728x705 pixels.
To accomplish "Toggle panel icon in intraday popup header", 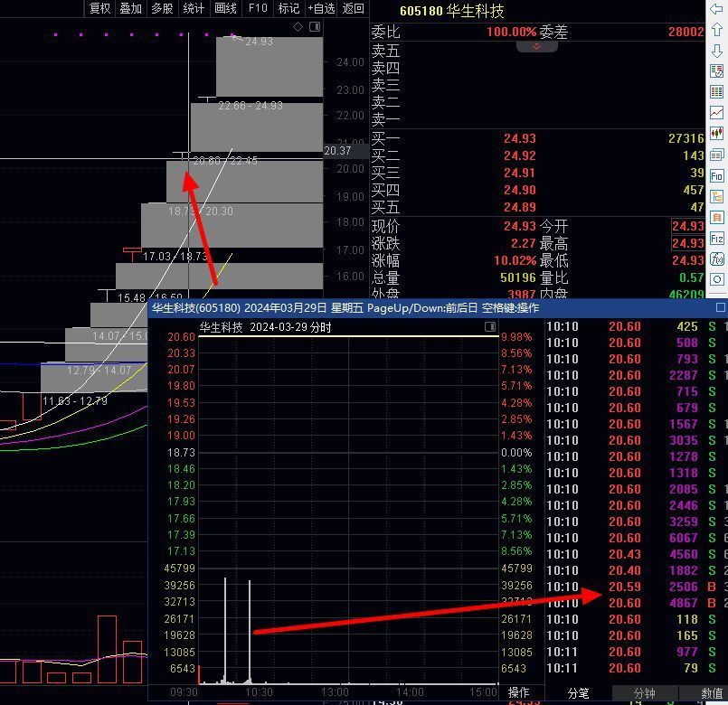I will point(489,326).
